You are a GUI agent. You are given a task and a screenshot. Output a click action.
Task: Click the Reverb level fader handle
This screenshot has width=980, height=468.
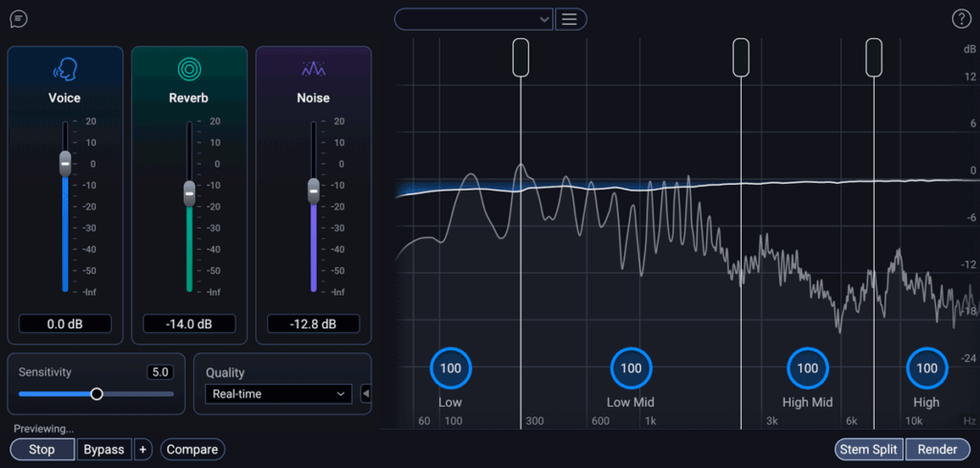tap(189, 192)
